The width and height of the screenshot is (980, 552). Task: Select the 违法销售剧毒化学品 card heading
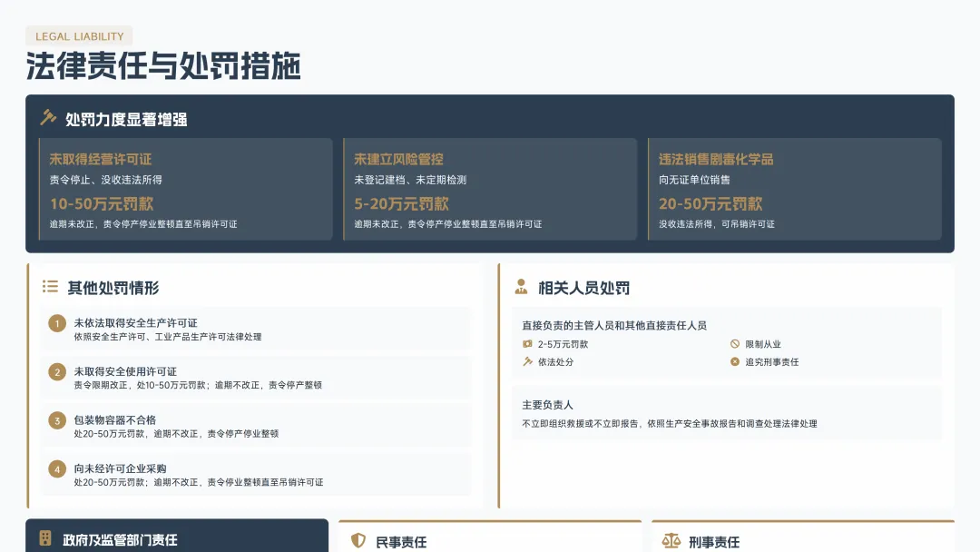tap(716, 159)
